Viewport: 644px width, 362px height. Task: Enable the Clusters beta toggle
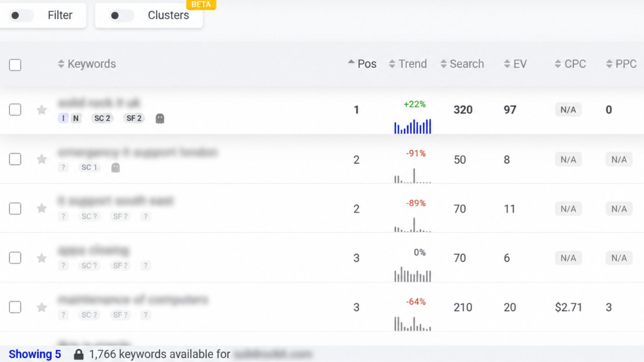click(x=121, y=15)
